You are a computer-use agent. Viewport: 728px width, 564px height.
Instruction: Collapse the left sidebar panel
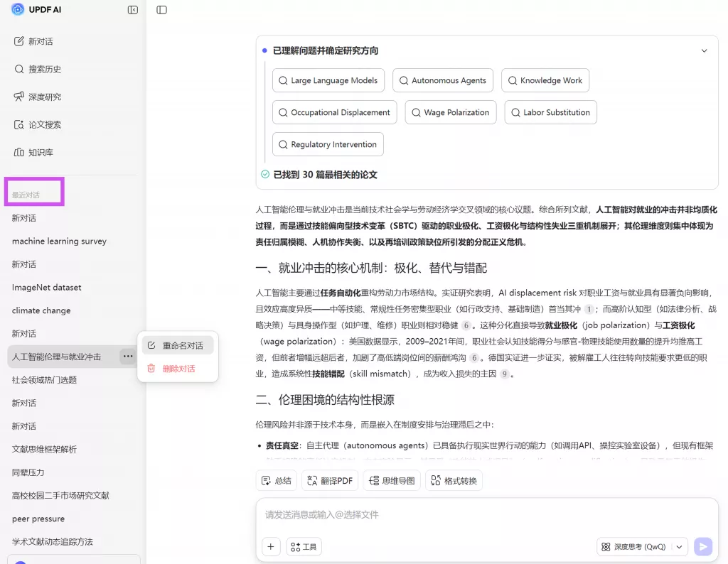point(133,10)
